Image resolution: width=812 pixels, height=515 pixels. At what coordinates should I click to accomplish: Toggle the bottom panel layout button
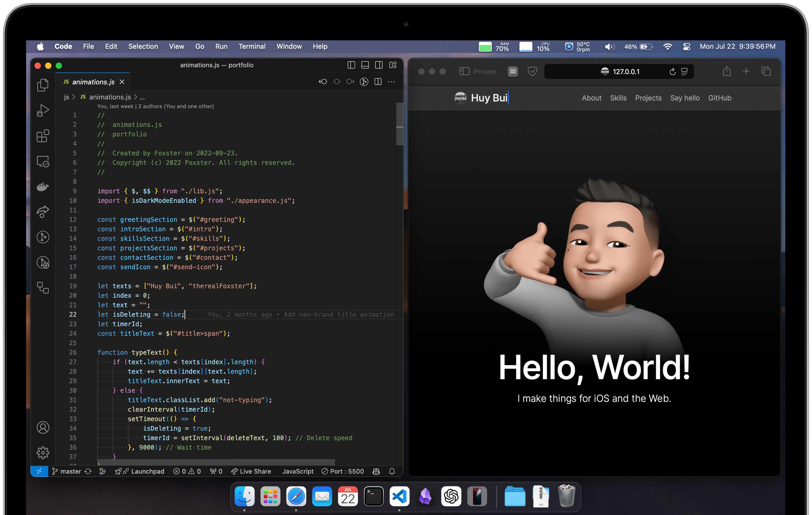pos(365,65)
